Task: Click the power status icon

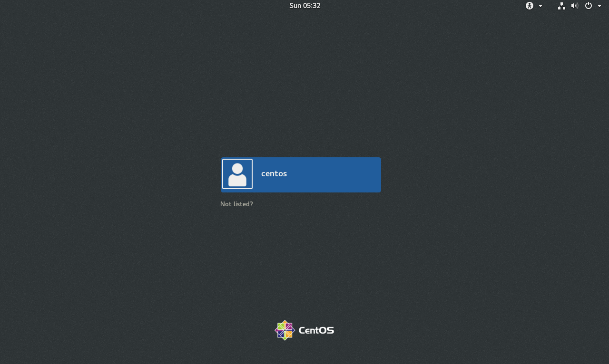Action: click(x=588, y=6)
